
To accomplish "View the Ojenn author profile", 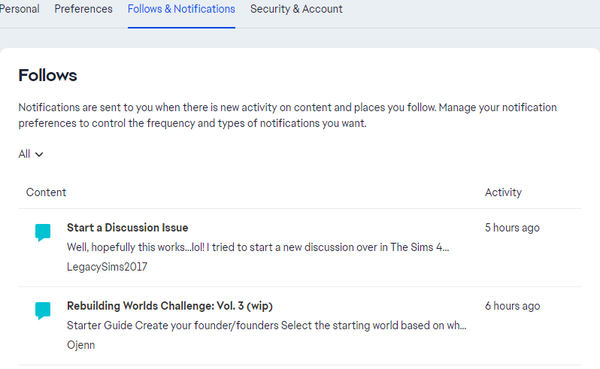I will [x=81, y=345].
